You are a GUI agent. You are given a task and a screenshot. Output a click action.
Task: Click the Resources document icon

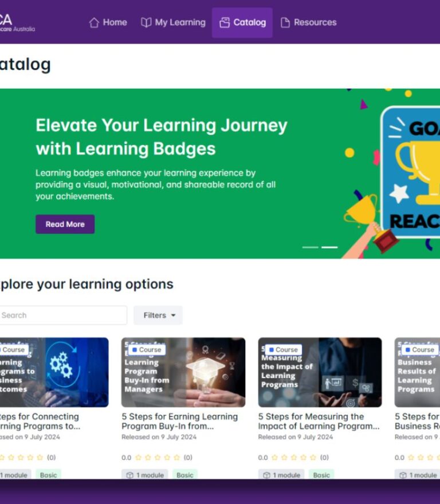click(x=285, y=23)
